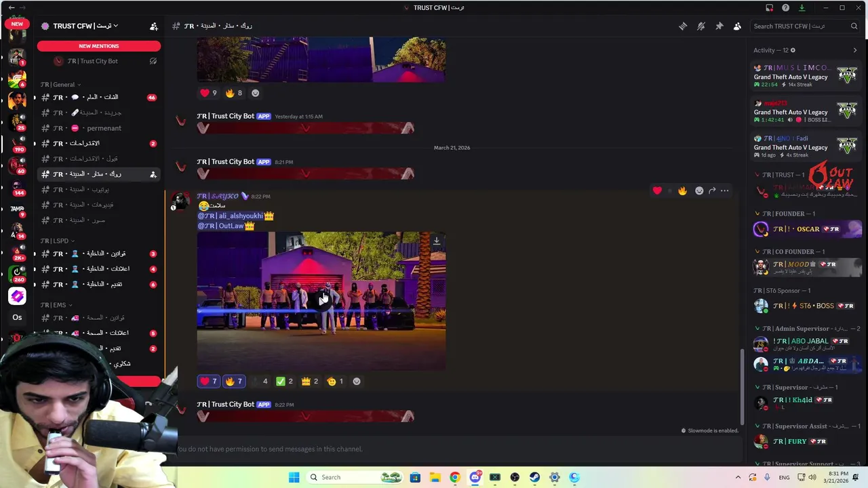Toggle the crown reaction showing 2

(x=310, y=381)
